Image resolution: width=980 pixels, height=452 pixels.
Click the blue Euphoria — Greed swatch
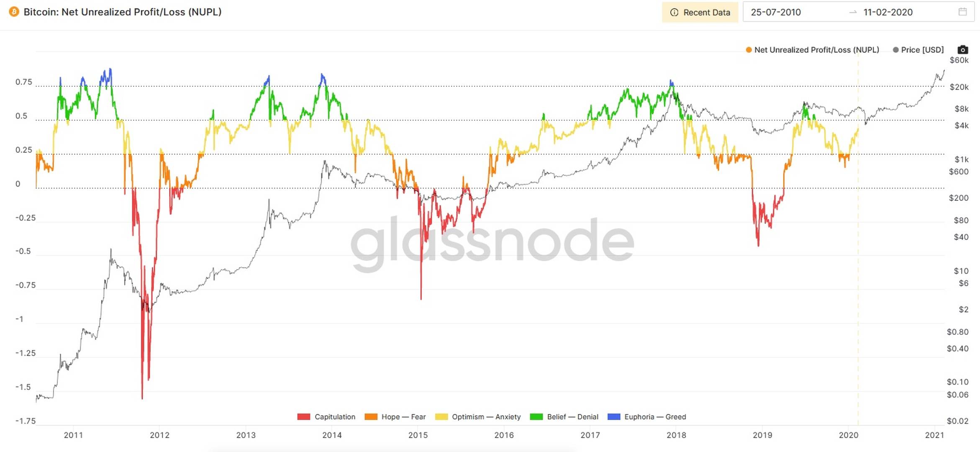(x=613, y=417)
